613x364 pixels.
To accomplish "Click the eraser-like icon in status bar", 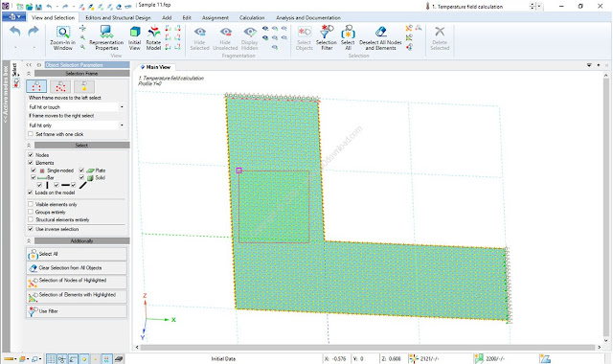I will tap(119, 358).
